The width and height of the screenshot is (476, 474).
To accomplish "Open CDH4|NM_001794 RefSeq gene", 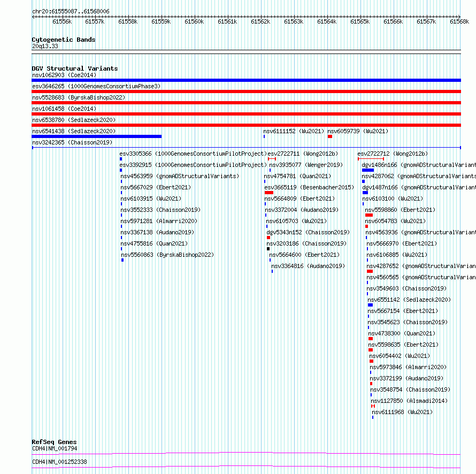I will 55,448.
